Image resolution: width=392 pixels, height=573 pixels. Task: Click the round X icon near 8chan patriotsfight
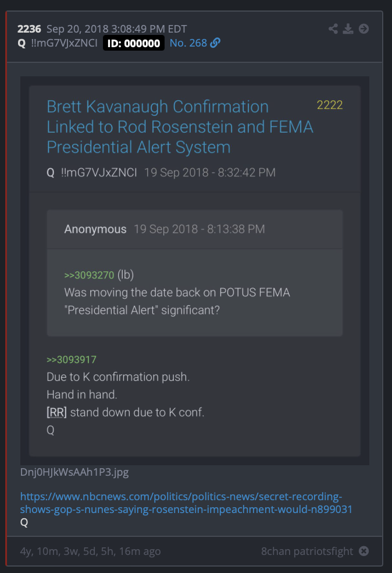click(x=364, y=551)
